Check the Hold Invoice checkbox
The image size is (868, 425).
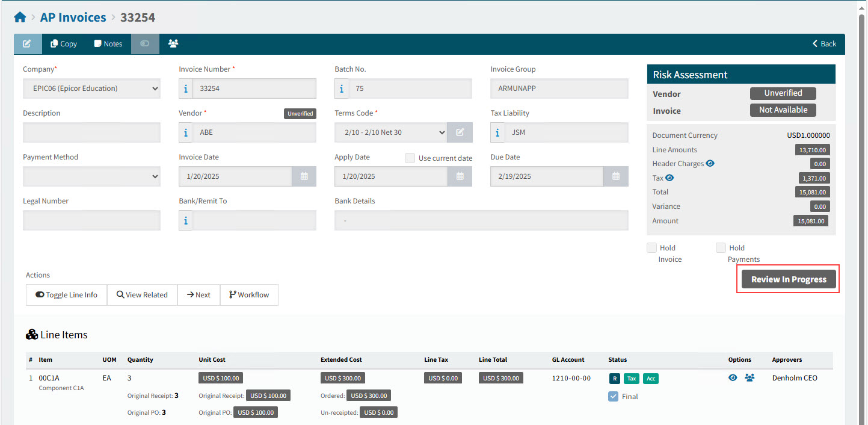point(651,247)
